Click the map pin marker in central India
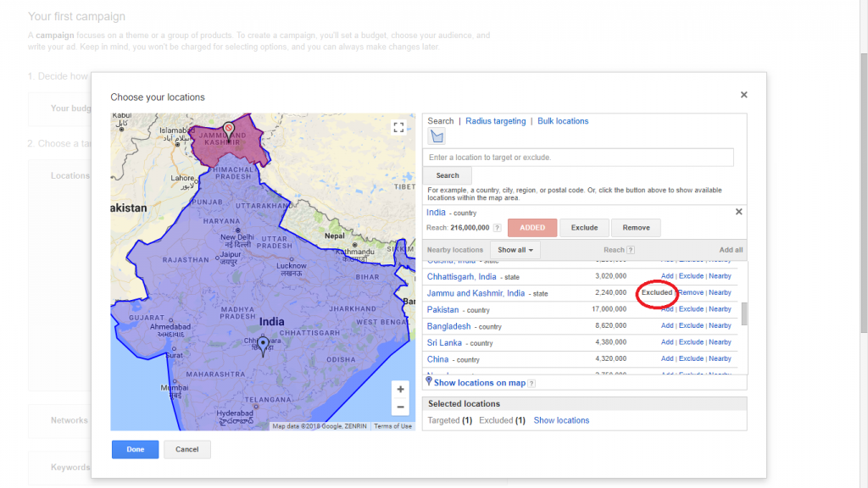This screenshot has height=488, width=868. (x=264, y=347)
